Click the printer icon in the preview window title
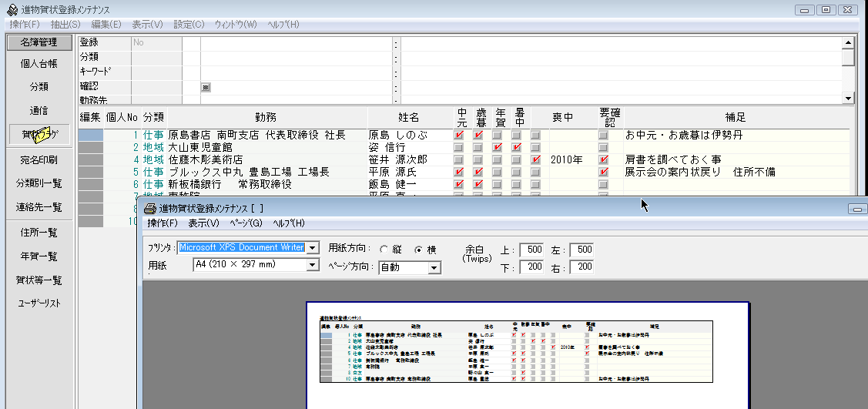 pos(149,209)
